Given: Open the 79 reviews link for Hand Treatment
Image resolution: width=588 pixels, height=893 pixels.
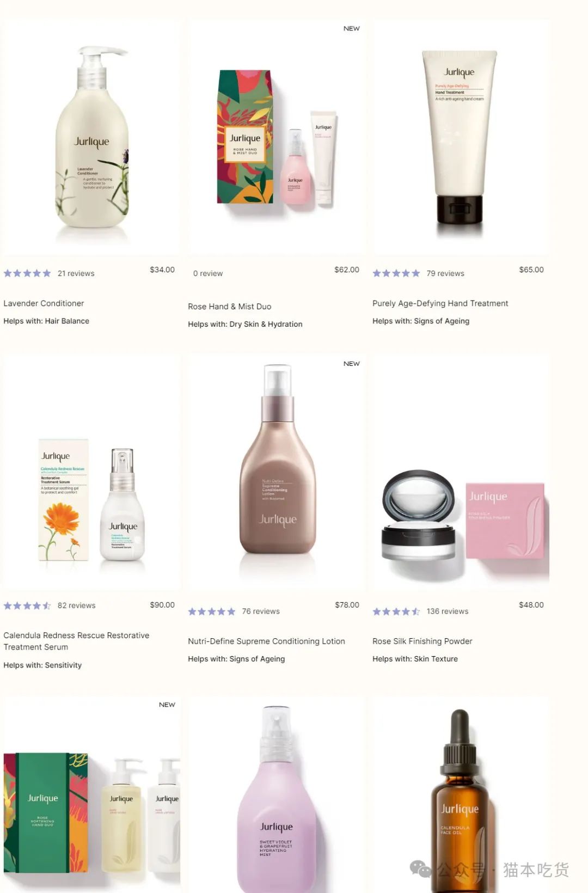Looking at the screenshot, I should pos(445,273).
